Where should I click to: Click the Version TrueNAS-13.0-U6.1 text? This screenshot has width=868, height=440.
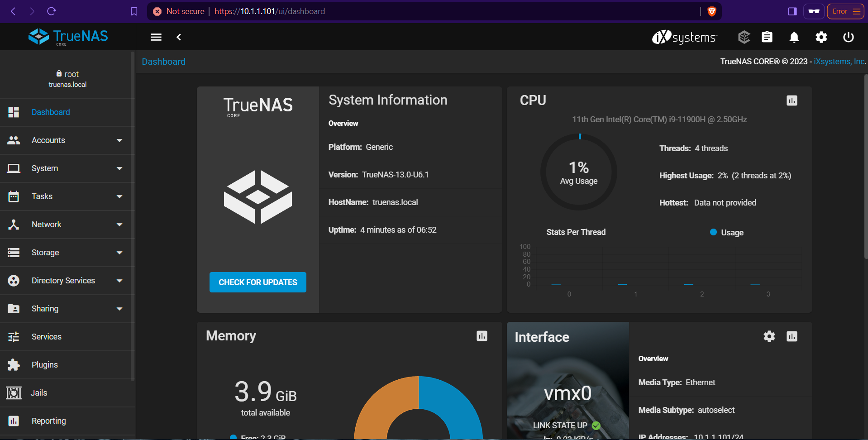378,175
